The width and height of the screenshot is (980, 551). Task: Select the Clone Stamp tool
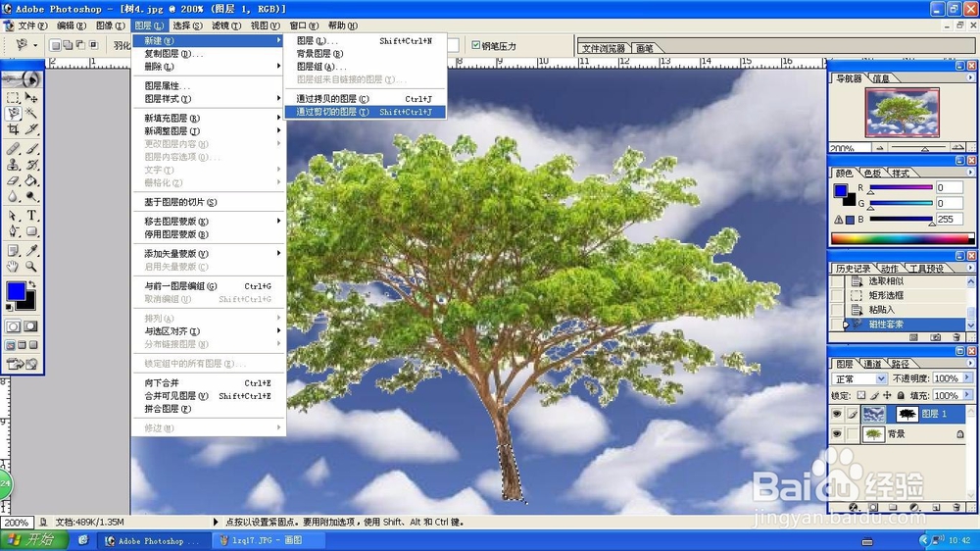coord(13,165)
